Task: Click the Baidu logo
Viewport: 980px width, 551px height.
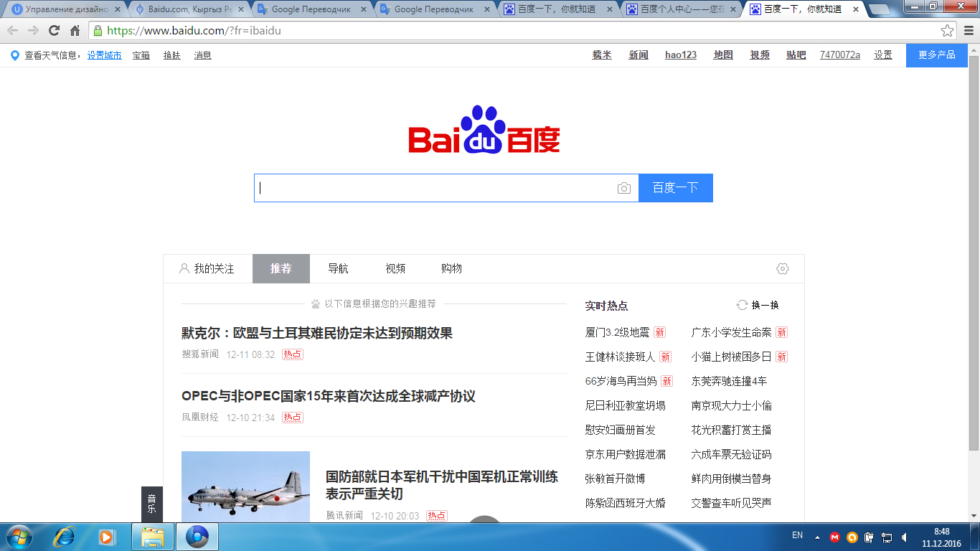Action: (484, 130)
